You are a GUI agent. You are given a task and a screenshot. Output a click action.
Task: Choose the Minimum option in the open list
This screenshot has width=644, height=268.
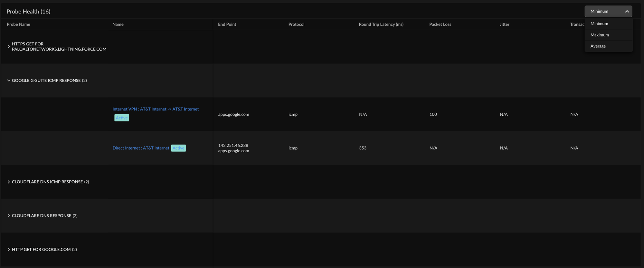599,24
